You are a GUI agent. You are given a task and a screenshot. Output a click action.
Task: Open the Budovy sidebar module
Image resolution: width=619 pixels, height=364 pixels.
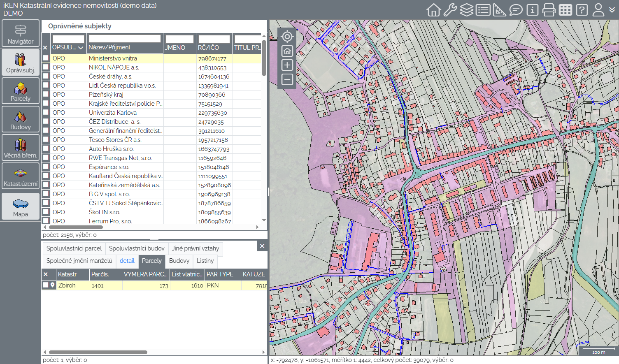(x=21, y=119)
